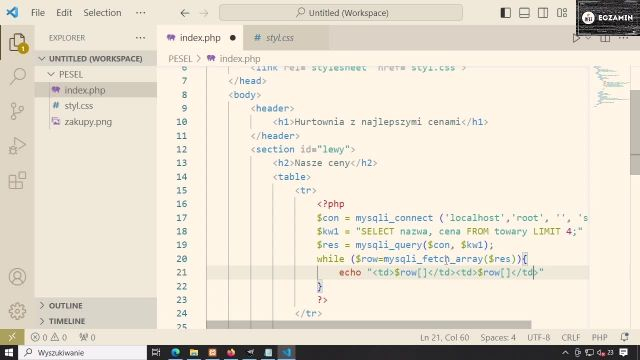Click line number 18 in gutter
This screenshot has width=640, height=360.
182,231
